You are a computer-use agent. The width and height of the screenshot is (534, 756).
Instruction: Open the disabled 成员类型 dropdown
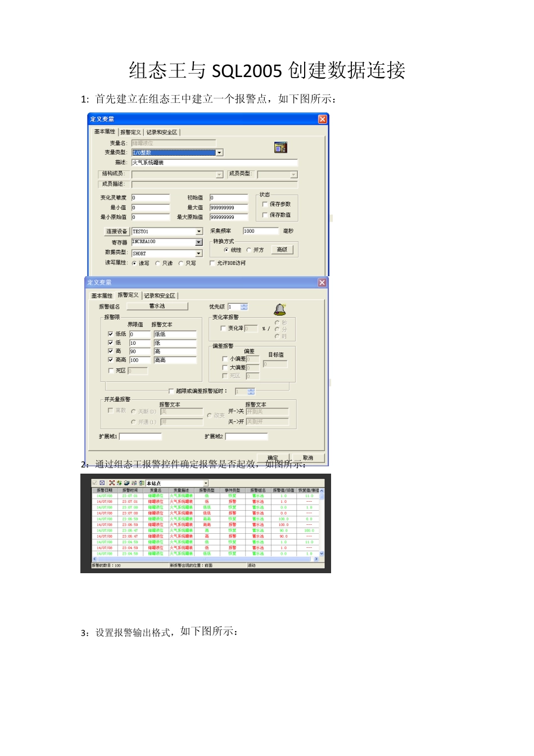click(x=294, y=174)
